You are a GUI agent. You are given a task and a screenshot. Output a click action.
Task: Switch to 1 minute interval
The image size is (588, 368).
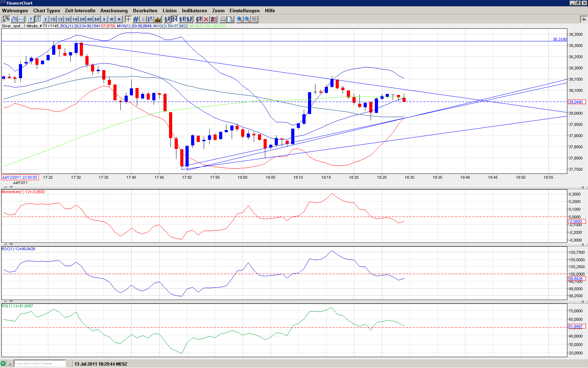(38, 19)
